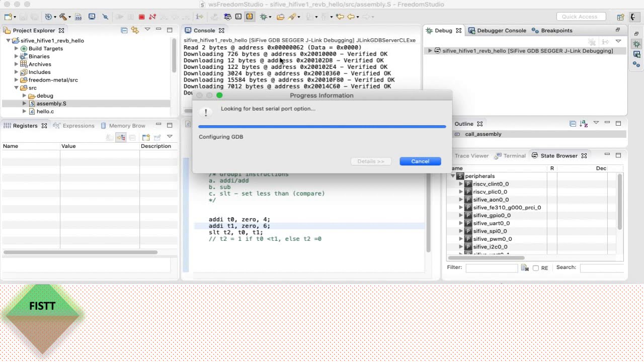Minimize the Registers panel

click(x=158, y=125)
